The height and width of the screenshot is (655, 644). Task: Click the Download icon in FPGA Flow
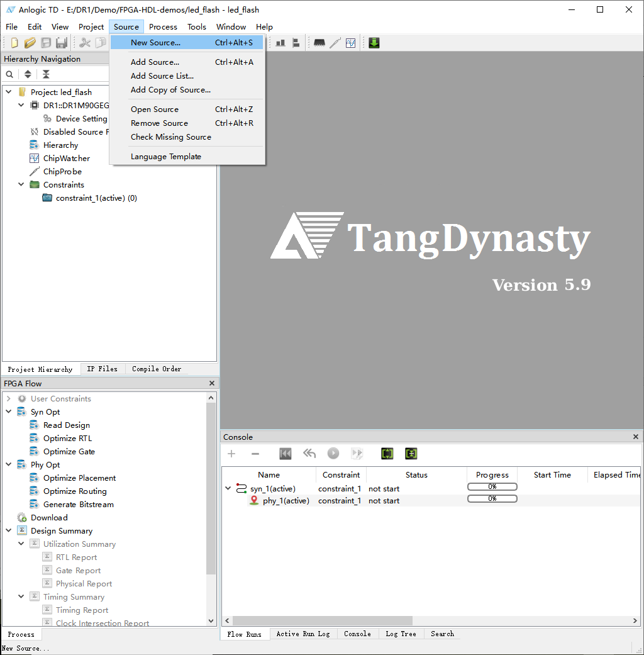22,518
